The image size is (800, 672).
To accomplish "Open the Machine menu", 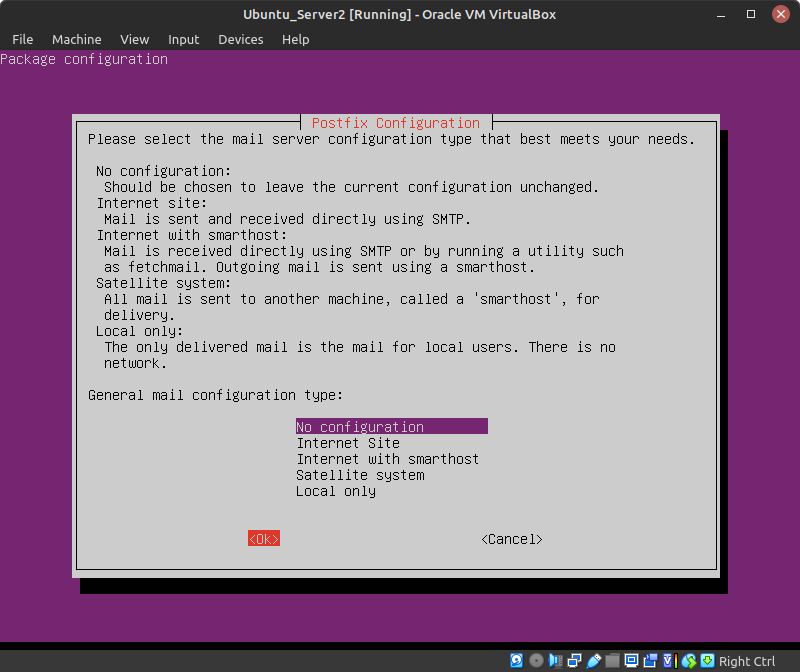I will coord(77,39).
